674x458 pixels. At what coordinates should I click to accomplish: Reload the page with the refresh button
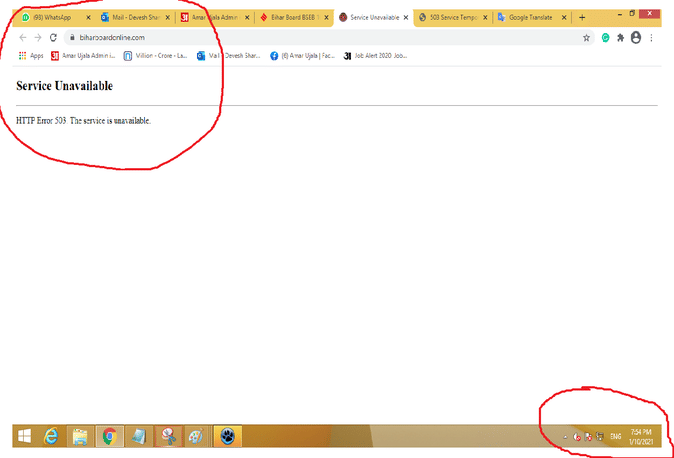[x=53, y=37]
